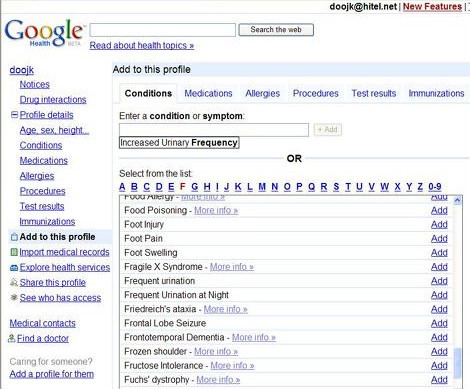Click the Search the web button

276,30
